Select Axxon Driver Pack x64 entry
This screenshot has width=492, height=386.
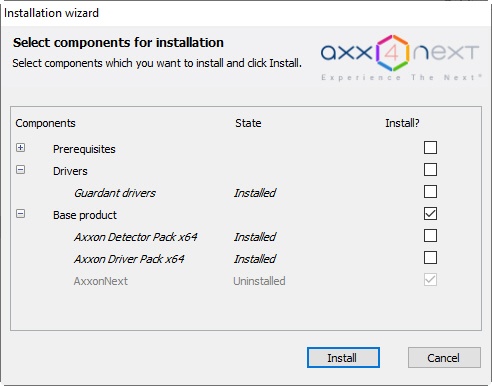[129, 259]
